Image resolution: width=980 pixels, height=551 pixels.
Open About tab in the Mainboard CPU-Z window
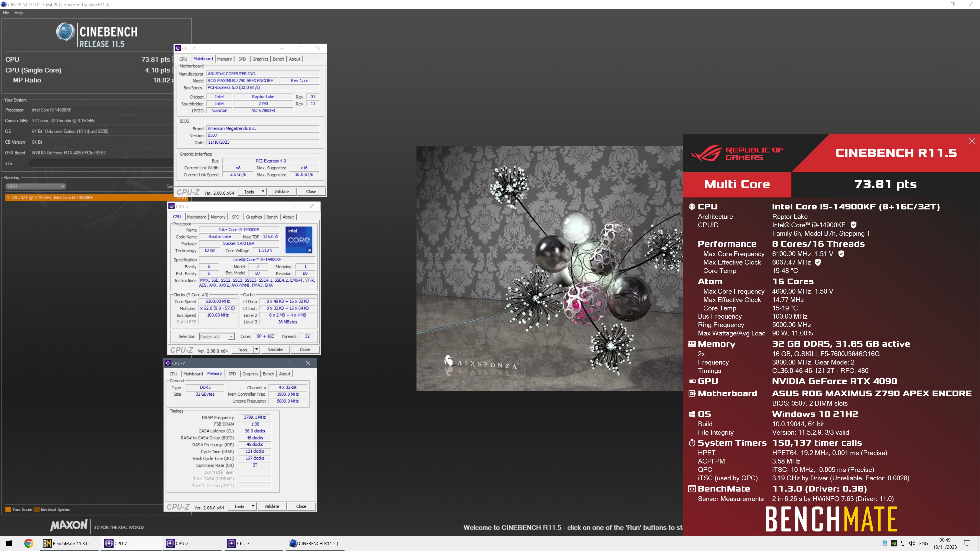295,59
